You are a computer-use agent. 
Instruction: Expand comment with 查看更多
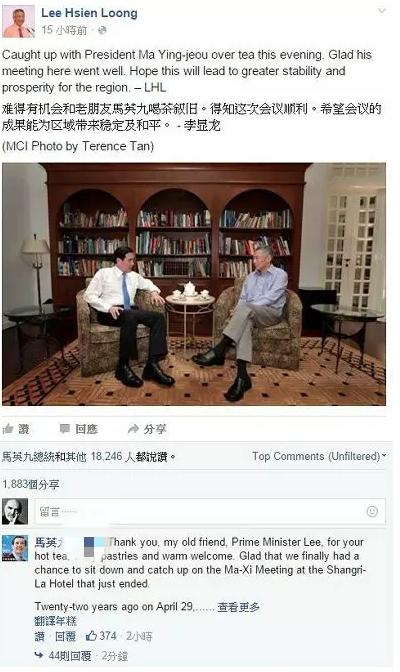point(238,607)
